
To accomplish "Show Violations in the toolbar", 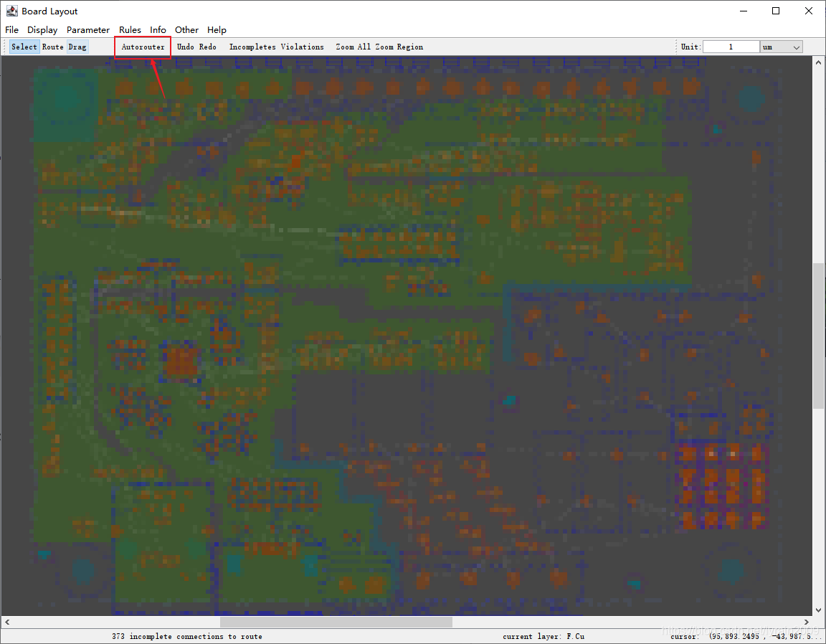I will click(x=302, y=47).
